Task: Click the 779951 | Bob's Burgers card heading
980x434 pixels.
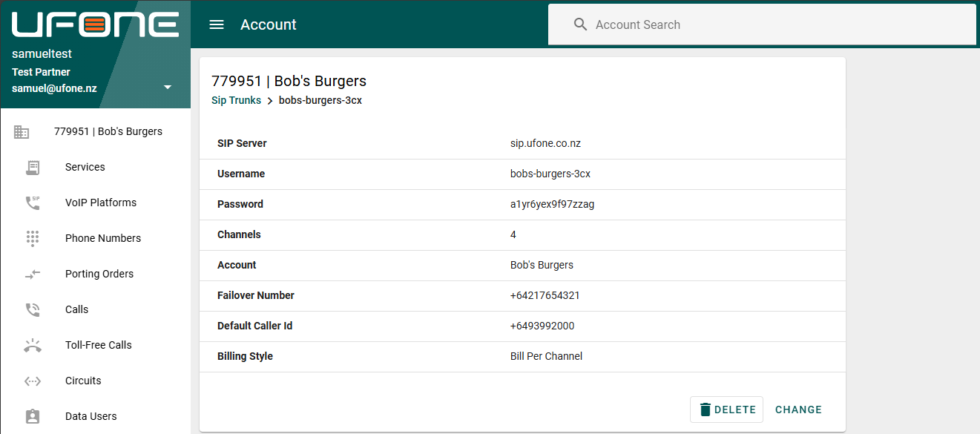Action: pyautogui.click(x=289, y=81)
